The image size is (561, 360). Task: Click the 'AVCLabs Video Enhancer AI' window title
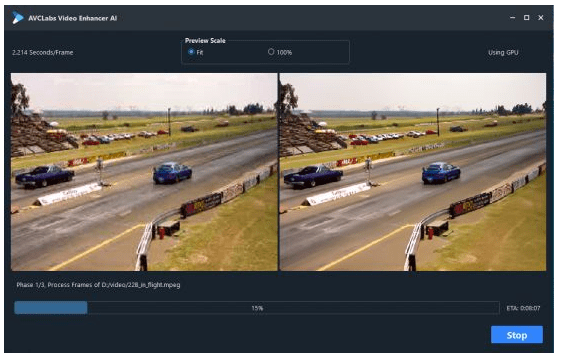(73, 18)
